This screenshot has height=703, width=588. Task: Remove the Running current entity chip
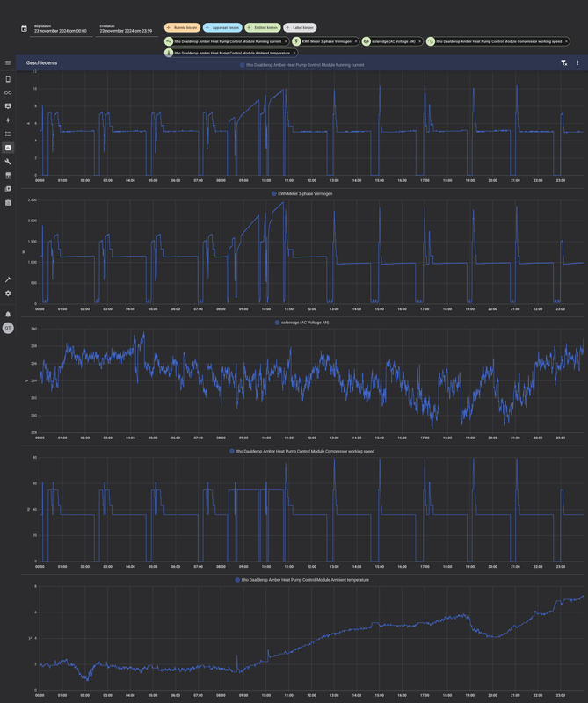pyautogui.click(x=286, y=41)
